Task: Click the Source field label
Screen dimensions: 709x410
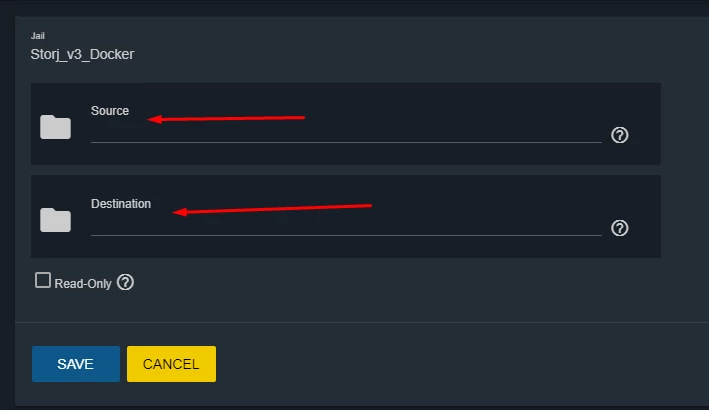Action: click(110, 111)
